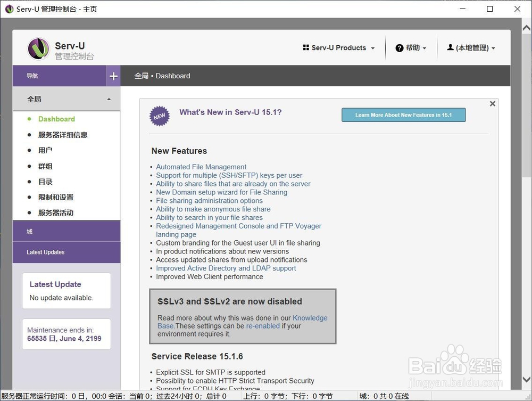Open the 帮助 help dropdown menu
Image resolution: width=532 pixels, height=401 pixels.
tap(411, 48)
